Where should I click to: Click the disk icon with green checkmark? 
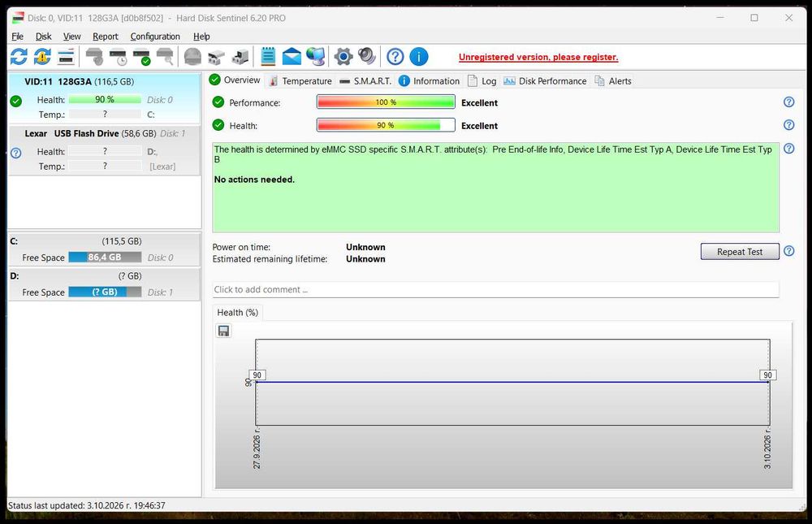click(x=141, y=57)
